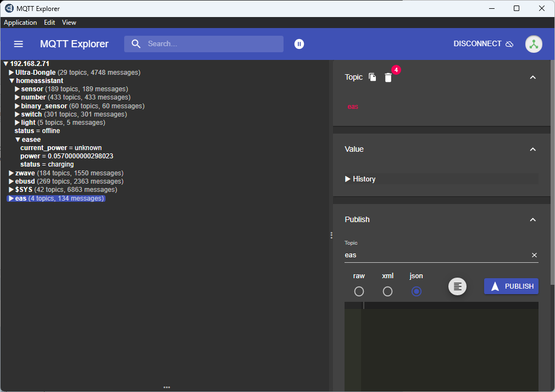Collapse the easee topic node
This screenshot has height=392, width=555.
[18, 140]
